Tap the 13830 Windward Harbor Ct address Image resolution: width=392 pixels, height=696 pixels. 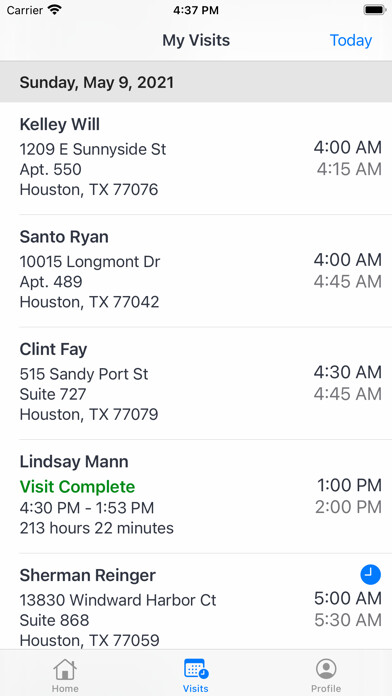[118, 600]
